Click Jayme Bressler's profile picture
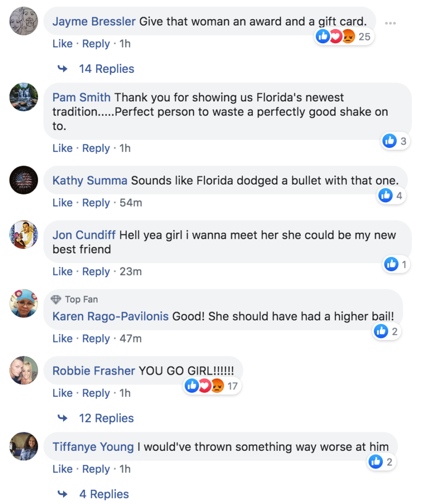Screen dimensions: 441x504 [24, 21]
